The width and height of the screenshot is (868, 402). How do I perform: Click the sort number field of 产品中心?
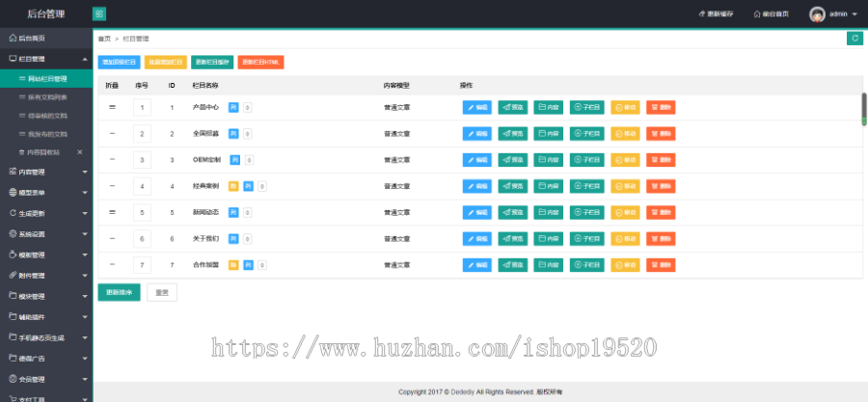click(143, 107)
